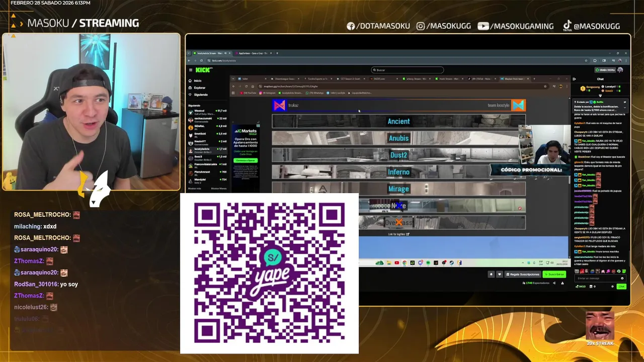Open the Instagram bookmark in inner browser
644x362 pixels.
pos(268,93)
